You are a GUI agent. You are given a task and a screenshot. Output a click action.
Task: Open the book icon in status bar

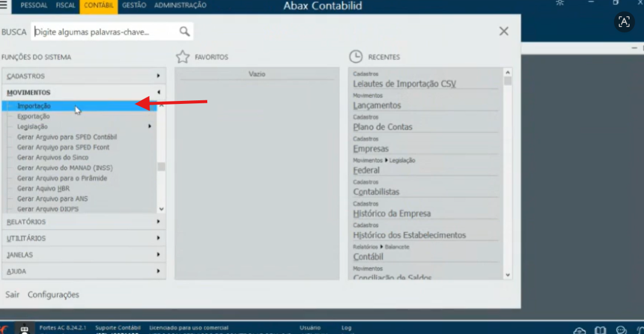point(600,330)
